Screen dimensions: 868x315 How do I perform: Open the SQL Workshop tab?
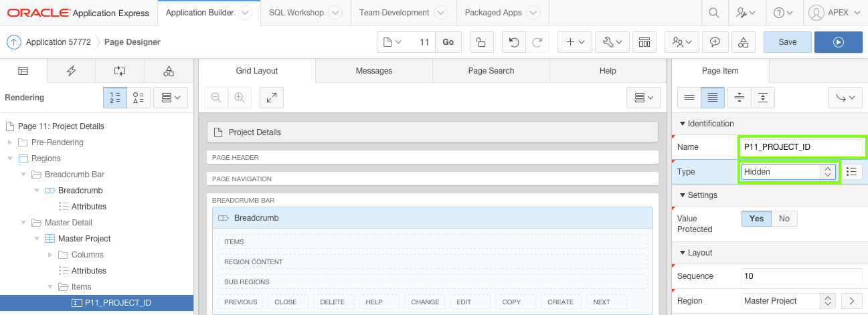tap(296, 13)
